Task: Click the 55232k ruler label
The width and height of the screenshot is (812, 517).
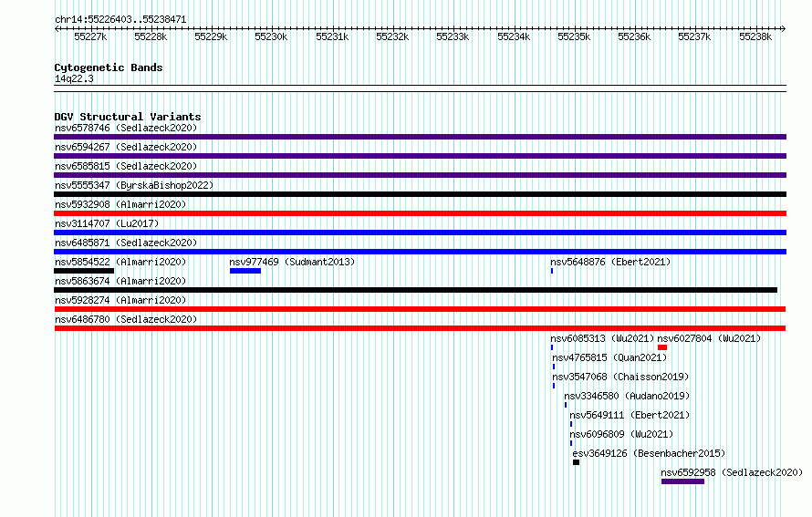Action: click(x=392, y=36)
